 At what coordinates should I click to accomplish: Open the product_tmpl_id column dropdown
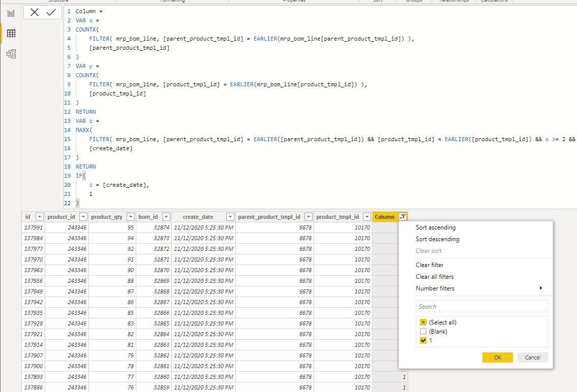367,217
